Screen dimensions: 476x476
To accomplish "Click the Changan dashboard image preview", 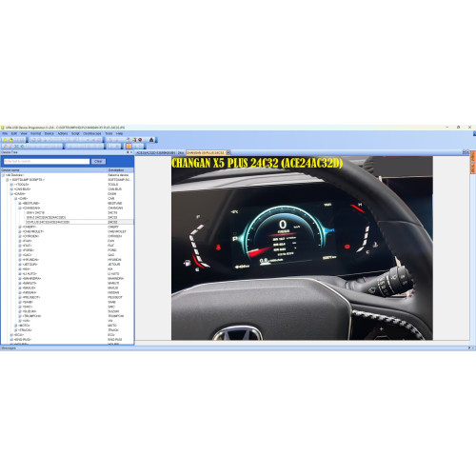I will tap(302, 248).
